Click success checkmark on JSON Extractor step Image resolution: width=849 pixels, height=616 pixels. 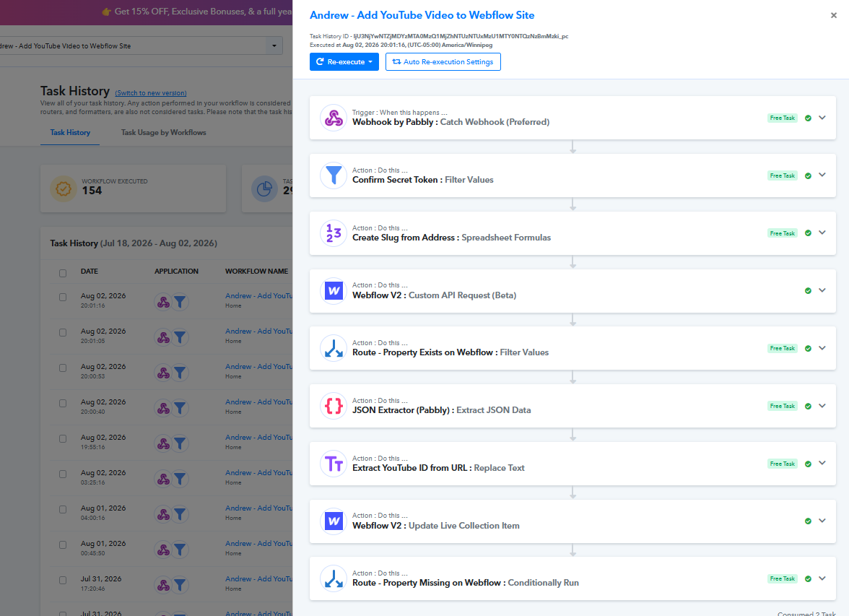point(808,407)
